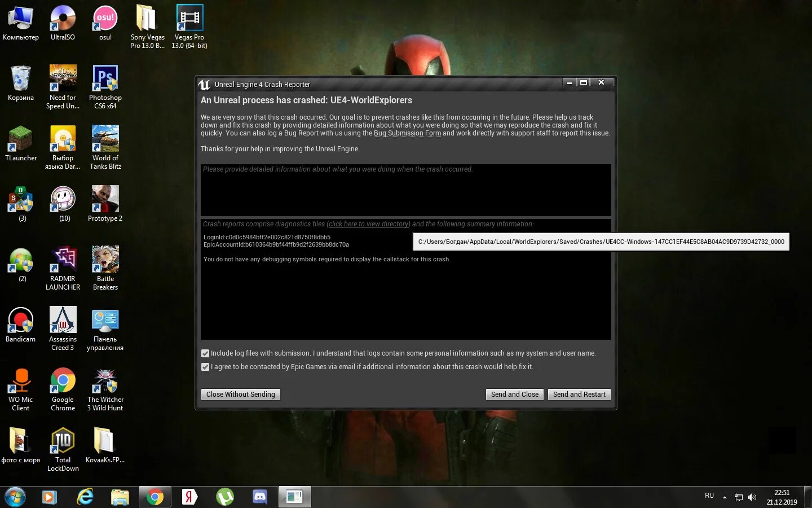Viewport: 812px width, 508px height.
Task: Open UltraISO desktop shortcut
Action: click(63, 23)
